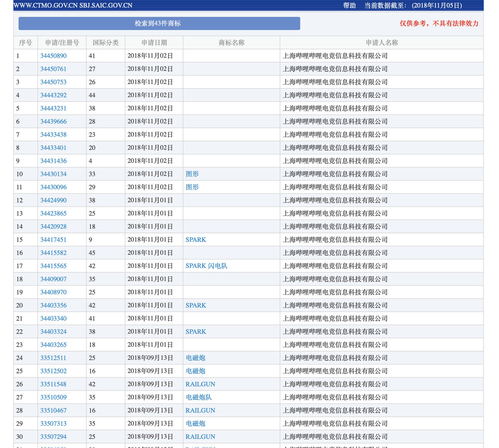The height and width of the screenshot is (448, 499).
Task: Open application number 34443231
Action: (x=53, y=108)
